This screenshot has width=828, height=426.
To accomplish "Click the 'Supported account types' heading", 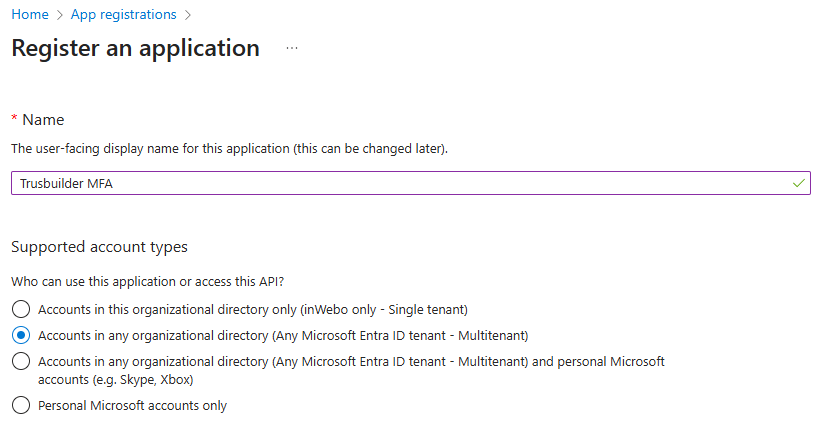I will (x=99, y=246).
